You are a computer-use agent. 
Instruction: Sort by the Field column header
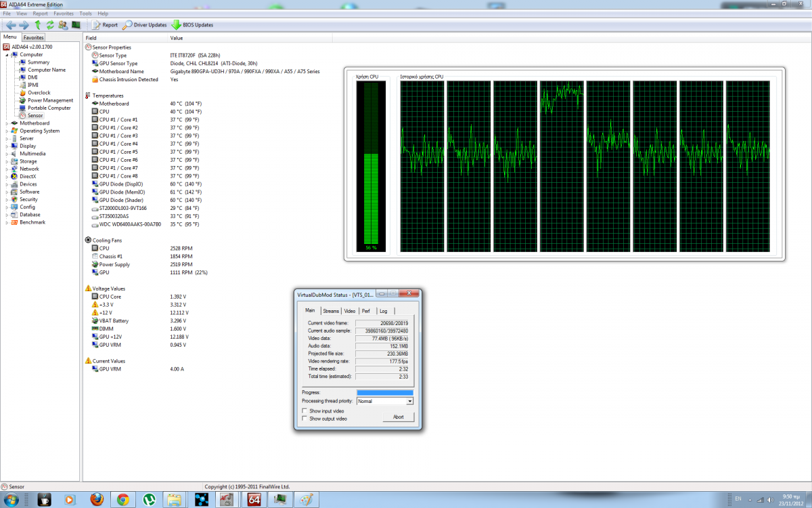(125, 38)
